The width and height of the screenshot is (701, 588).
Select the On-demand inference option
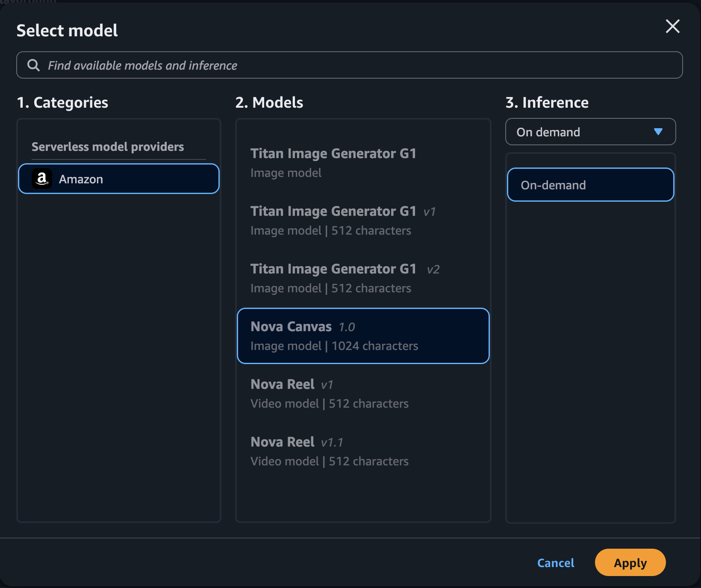click(590, 185)
